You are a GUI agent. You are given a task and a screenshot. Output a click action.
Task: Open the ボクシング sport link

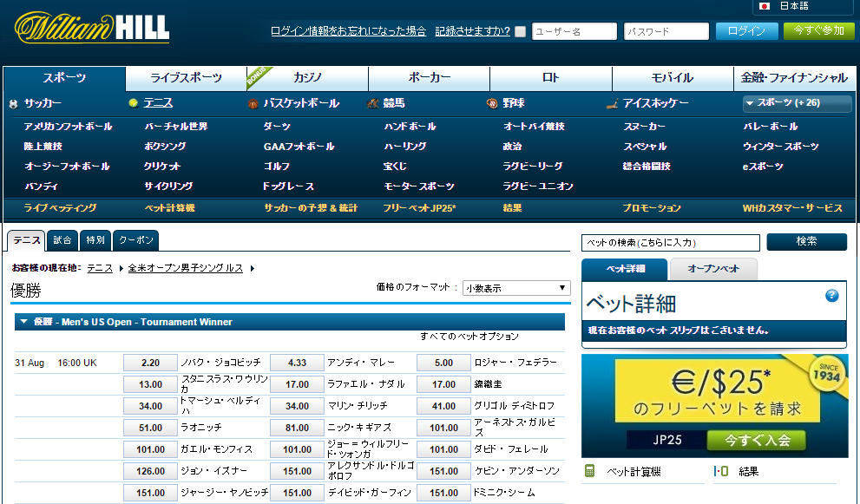pos(165,147)
